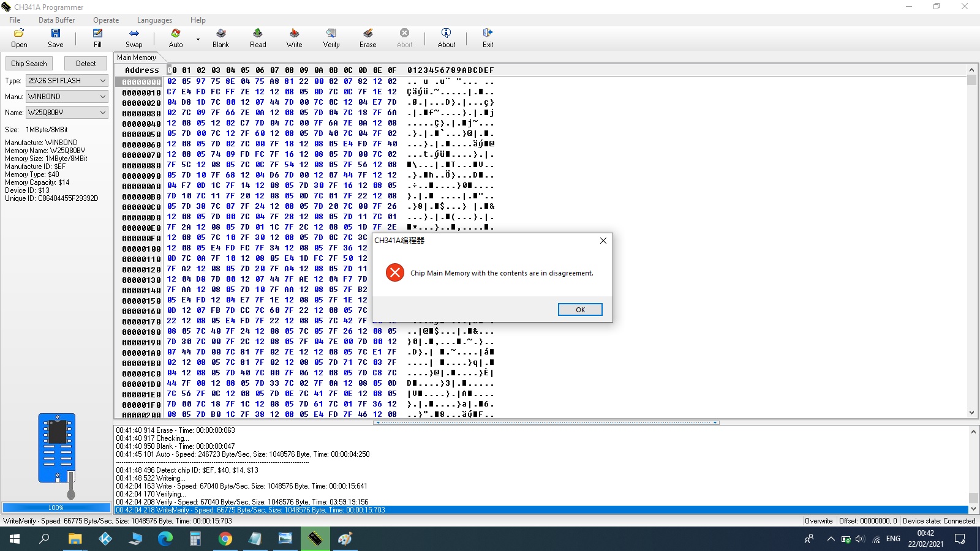
Task: Click the 'Size: 1MByte/8MBit' label
Action: (36, 130)
